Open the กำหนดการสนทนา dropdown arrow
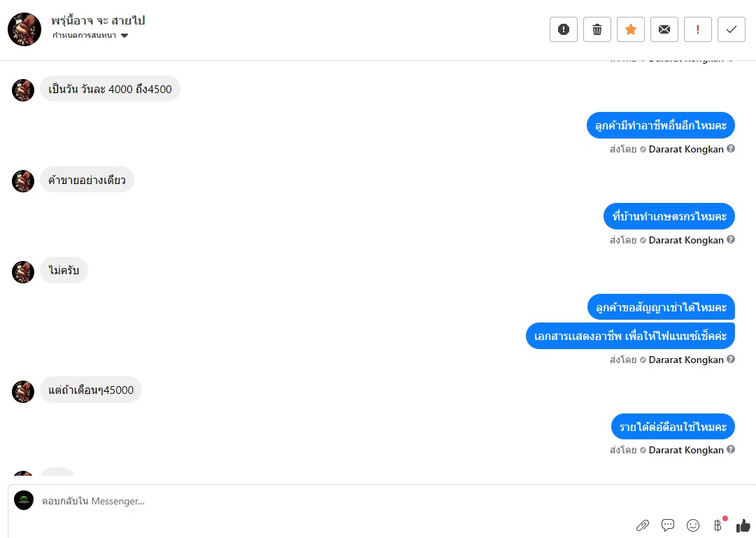This screenshot has height=538, width=756. (x=124, y=36)
